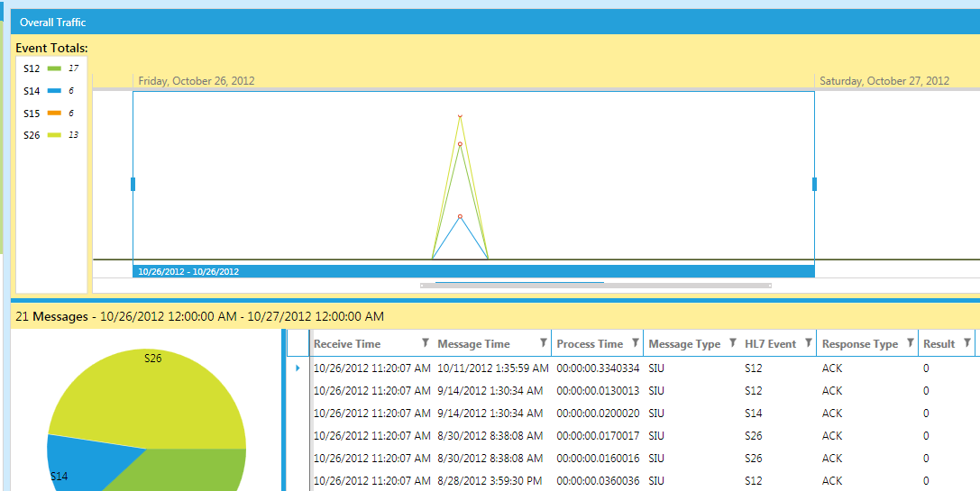Sort by Receive Time column header
Image resolution: width=980 pixels, height=491 pixels.
(x=347, y=343)
